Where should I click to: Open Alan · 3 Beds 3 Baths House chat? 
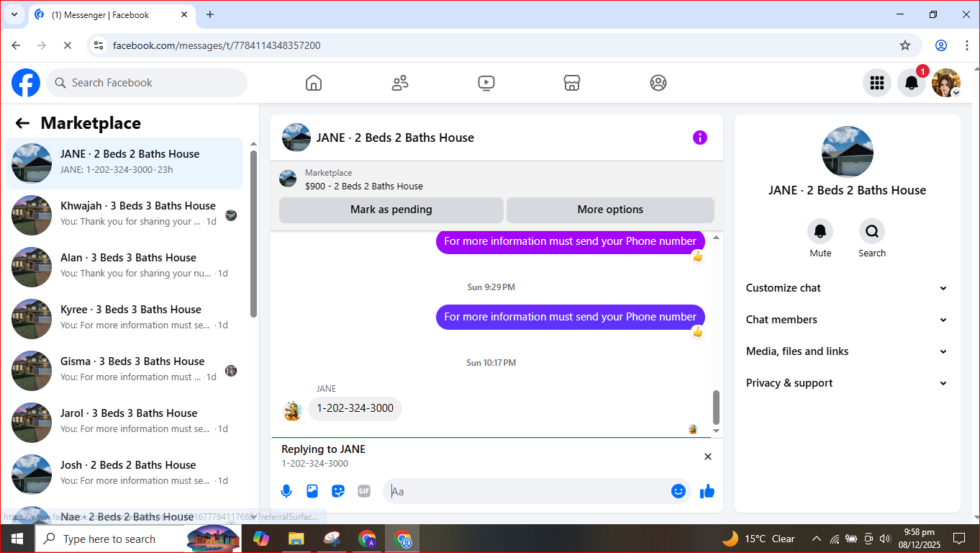tap(124, 267)
